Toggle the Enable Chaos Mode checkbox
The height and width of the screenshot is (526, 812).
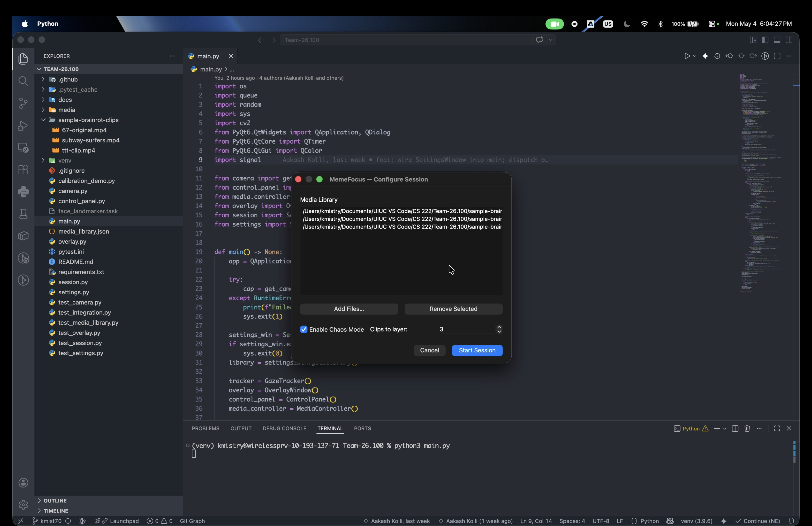[x=304, y=329]
